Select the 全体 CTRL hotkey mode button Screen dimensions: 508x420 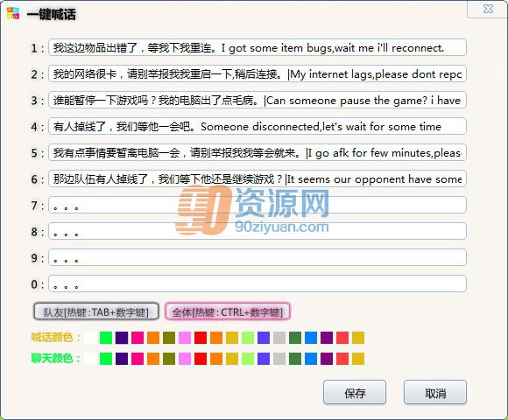coord(228,311)
